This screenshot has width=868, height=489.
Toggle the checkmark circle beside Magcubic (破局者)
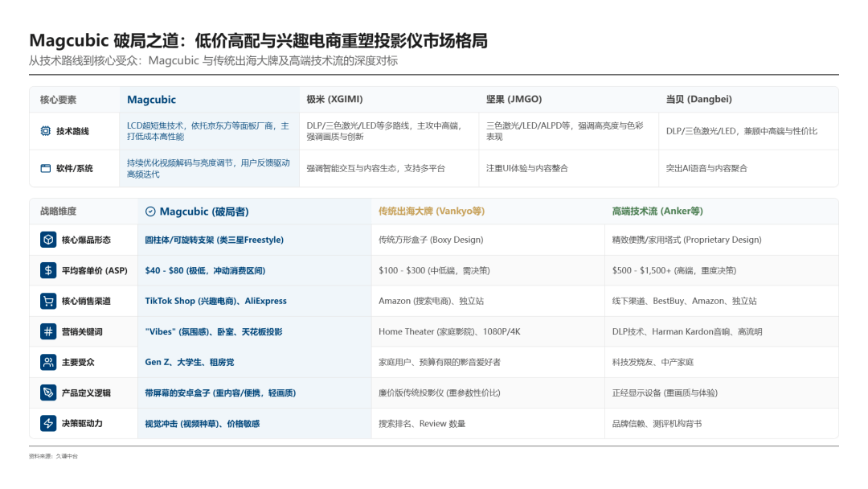pyautogui.click(x=149, y=212)
